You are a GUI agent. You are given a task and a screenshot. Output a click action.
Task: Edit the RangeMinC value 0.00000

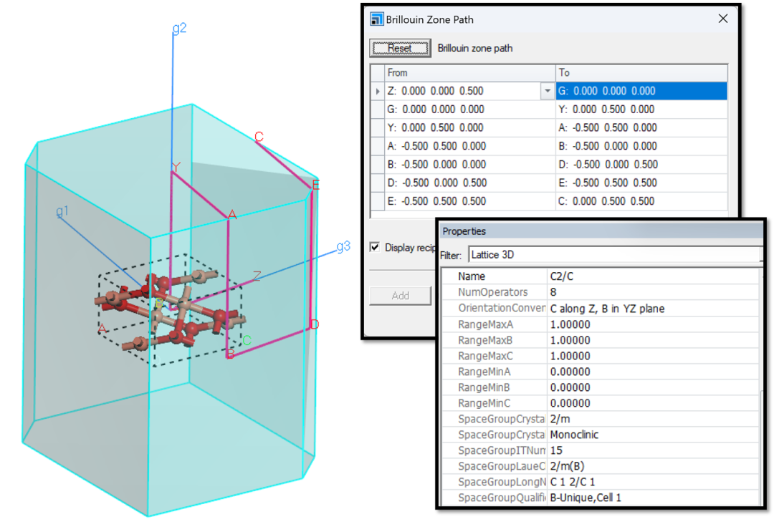[x=653, y=403]
